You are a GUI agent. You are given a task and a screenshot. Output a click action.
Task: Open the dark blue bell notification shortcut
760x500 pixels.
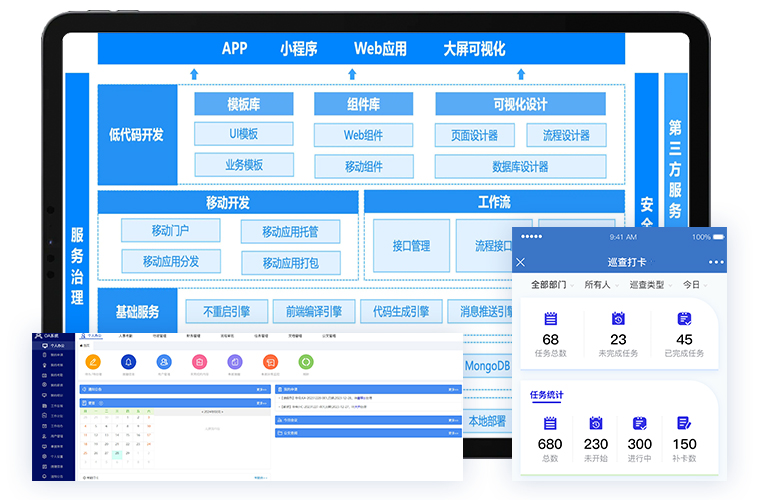(x=128, y=362)
